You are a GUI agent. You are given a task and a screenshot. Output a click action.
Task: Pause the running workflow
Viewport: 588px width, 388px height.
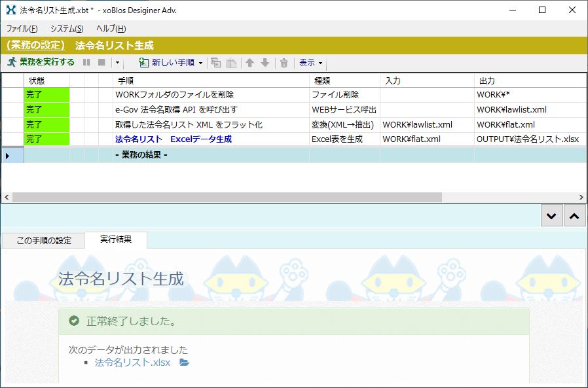click(86, 63)
